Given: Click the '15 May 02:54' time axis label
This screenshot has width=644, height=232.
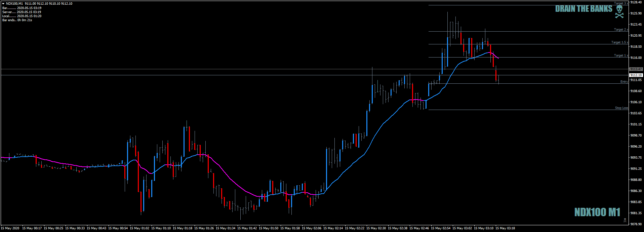Looking at the screenshot, I should (441, 228).
